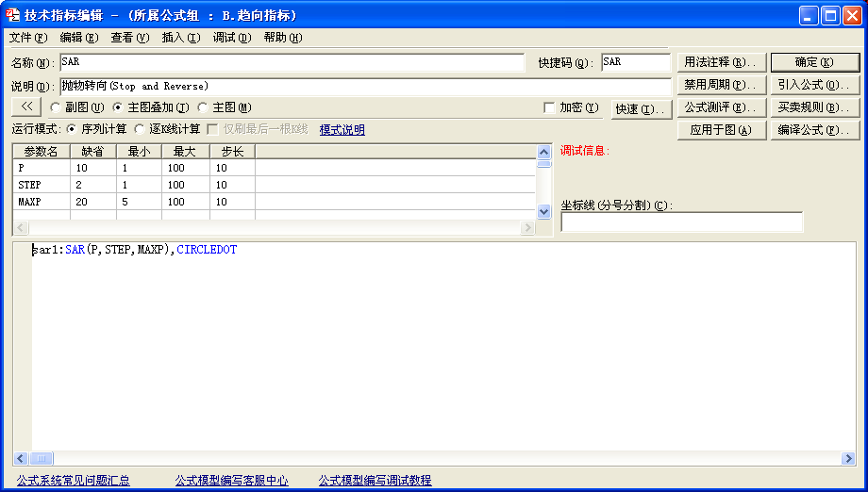Select the 主图叠加 radio button
This screenshot has height=492, width=868.
point(117,107)
